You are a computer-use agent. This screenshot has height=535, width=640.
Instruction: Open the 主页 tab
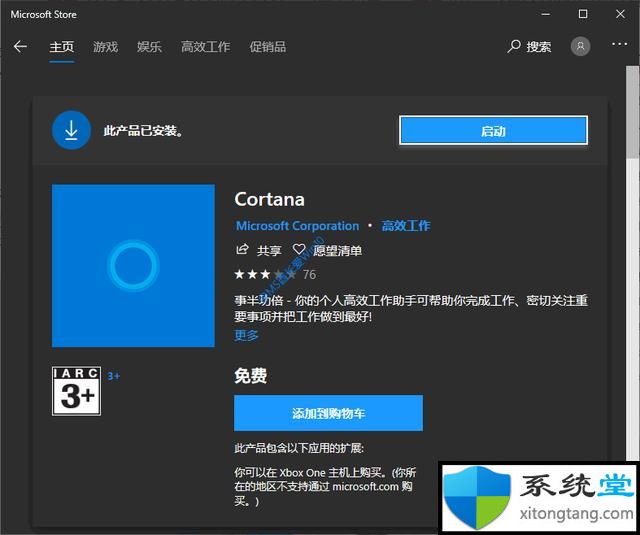[x=62, y=47]
